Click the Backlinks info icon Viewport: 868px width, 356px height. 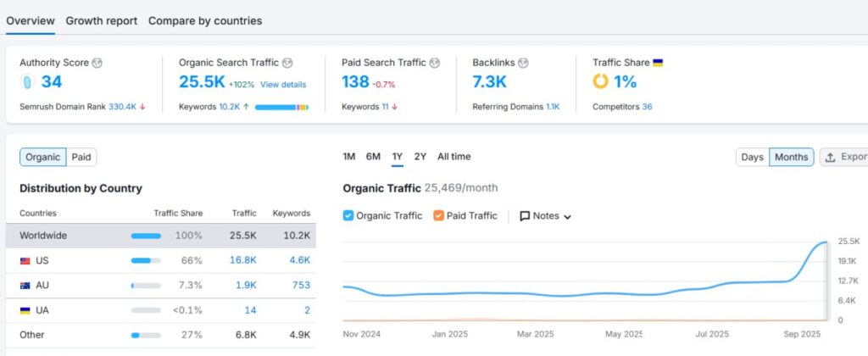(523, 63)
